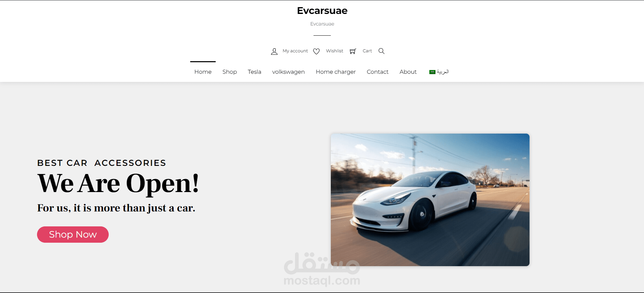
Task: Open the Home charger menu item
Action: pyautogui.click(x=336, y=72)
